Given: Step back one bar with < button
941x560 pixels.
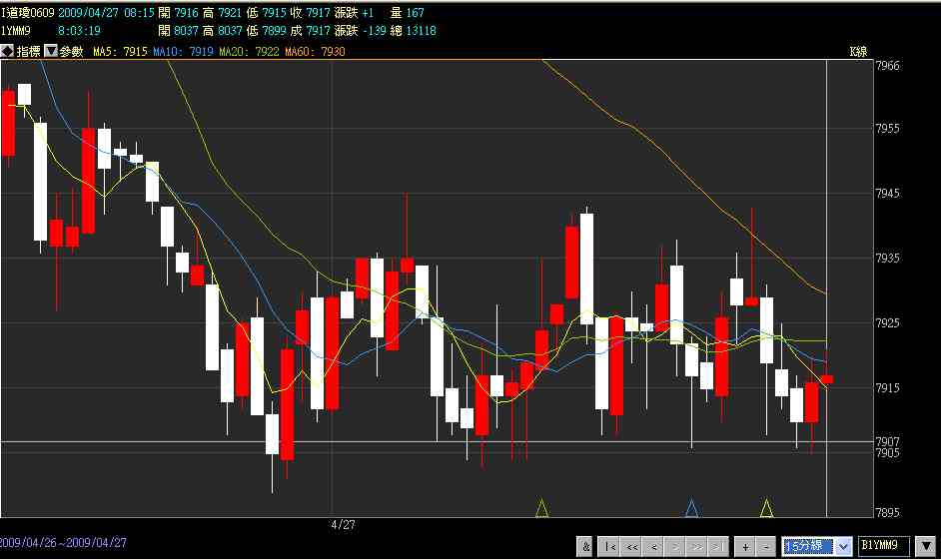Looking at the screenshot, I should tap(653, 547).
